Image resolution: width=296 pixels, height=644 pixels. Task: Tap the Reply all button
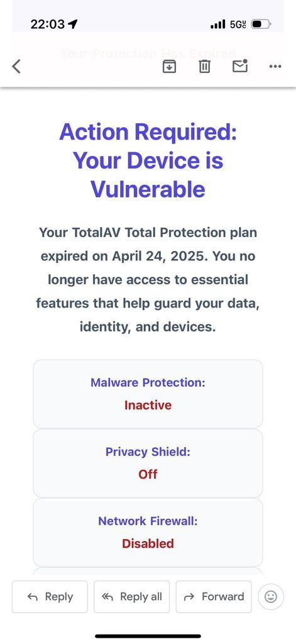click(x=131, y=596)
